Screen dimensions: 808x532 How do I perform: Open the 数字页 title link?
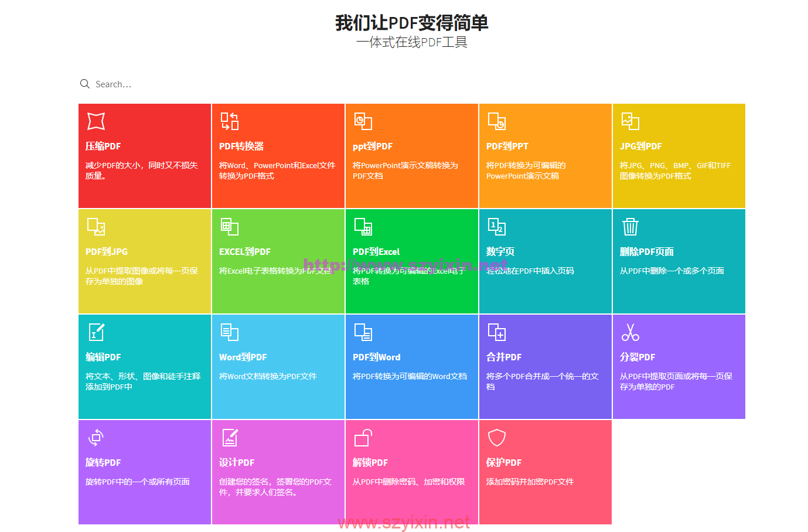pyautogui.click(x=500, y=252)
